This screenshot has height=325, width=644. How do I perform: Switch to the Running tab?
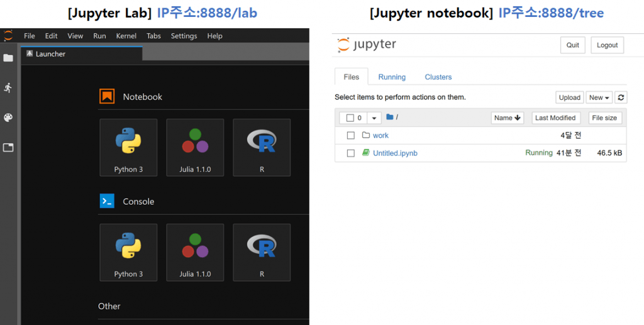392,77
